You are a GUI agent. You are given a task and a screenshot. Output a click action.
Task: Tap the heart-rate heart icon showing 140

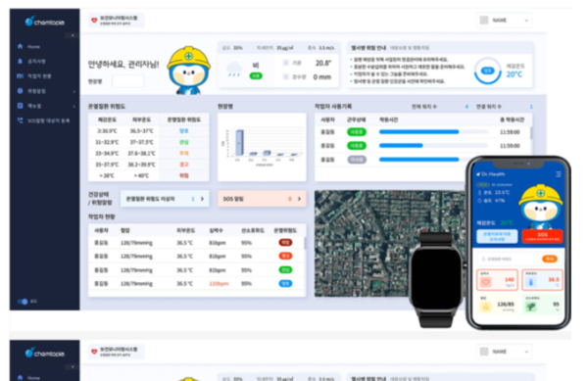tap(486, 281)
